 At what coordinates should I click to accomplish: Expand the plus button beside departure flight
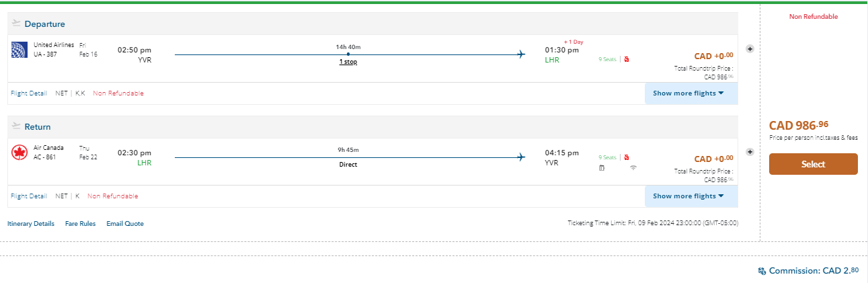coord(750,48)
